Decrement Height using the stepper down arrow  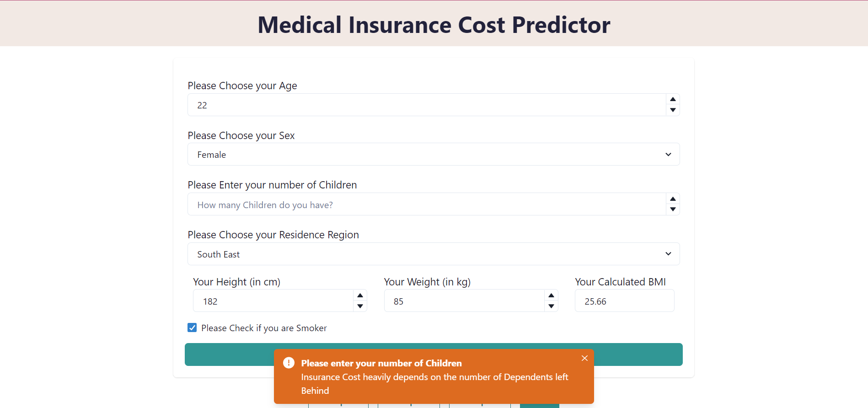point(360,306)
